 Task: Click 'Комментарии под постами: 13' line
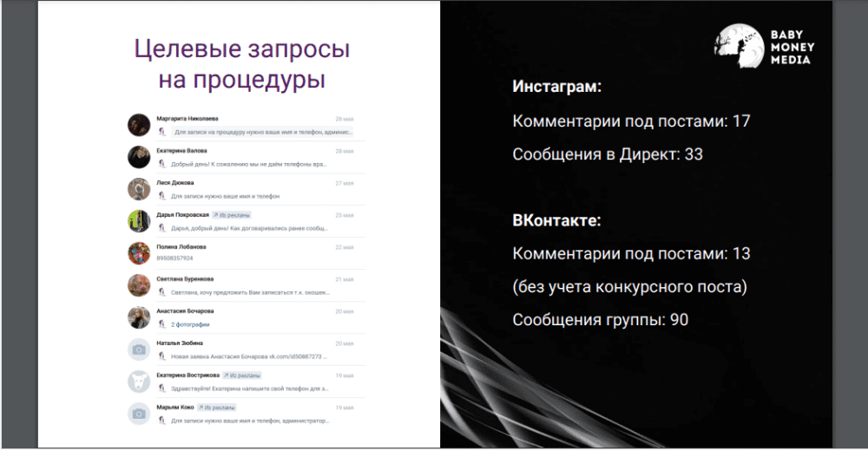(x=631, y=254)
